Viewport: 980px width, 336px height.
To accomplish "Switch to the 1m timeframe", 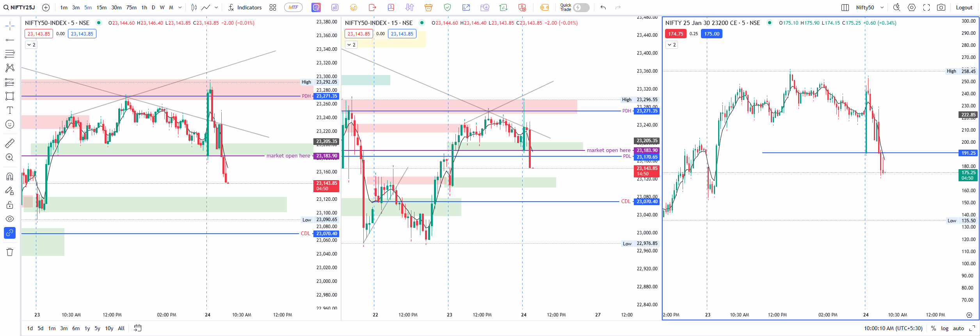I will (x=64, y=7).
